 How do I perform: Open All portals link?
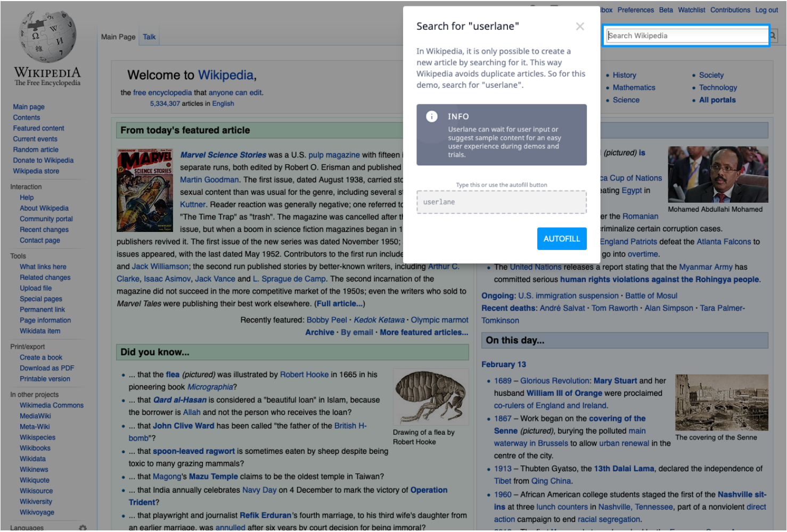[x=717, y=99]
